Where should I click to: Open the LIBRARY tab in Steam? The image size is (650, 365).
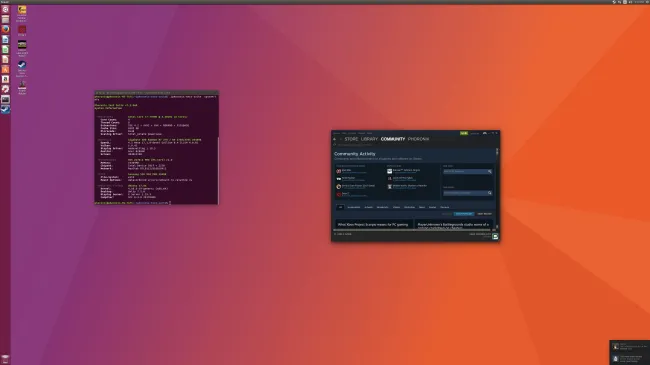369,139
